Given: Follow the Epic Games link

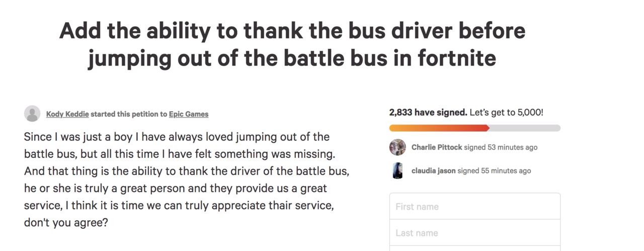Looking at the screenshot, I should 189,114.
